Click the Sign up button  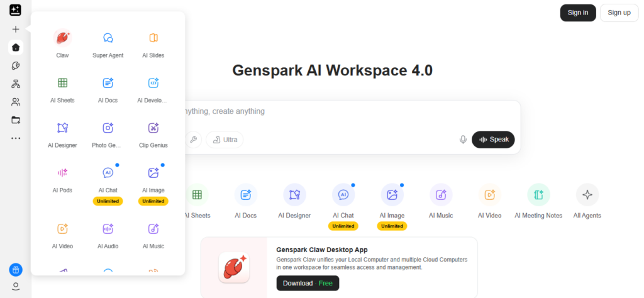[x=619, y=13]
